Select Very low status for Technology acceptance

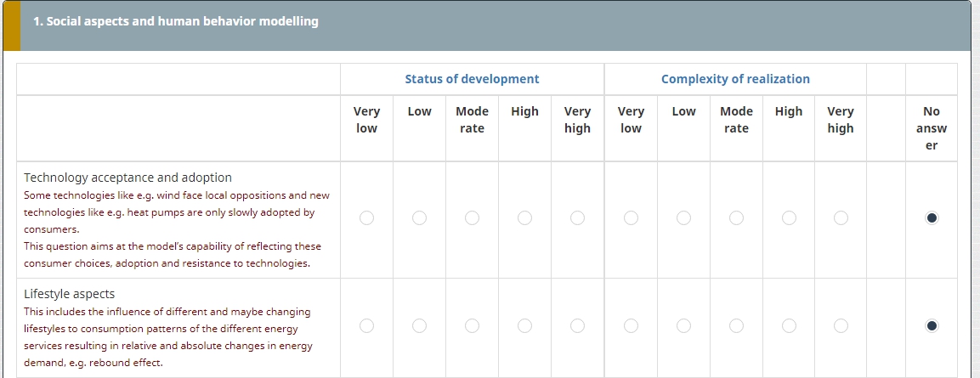[366, 218]
